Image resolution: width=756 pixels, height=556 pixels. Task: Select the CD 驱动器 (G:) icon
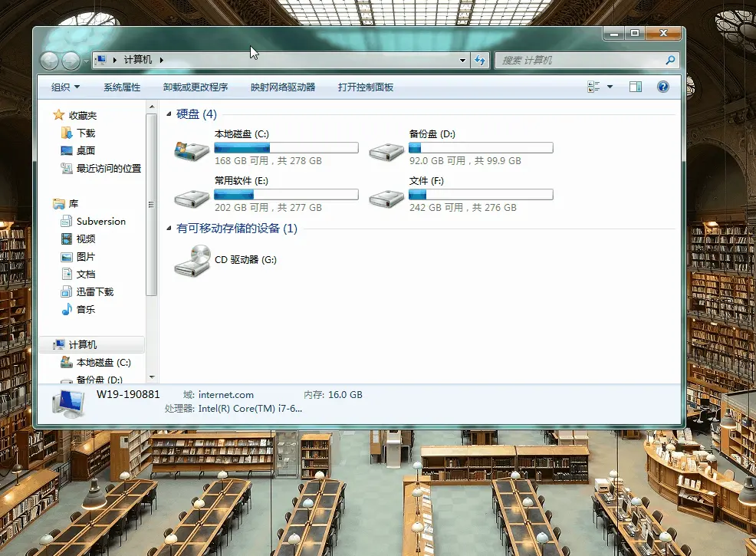[192, 261]
